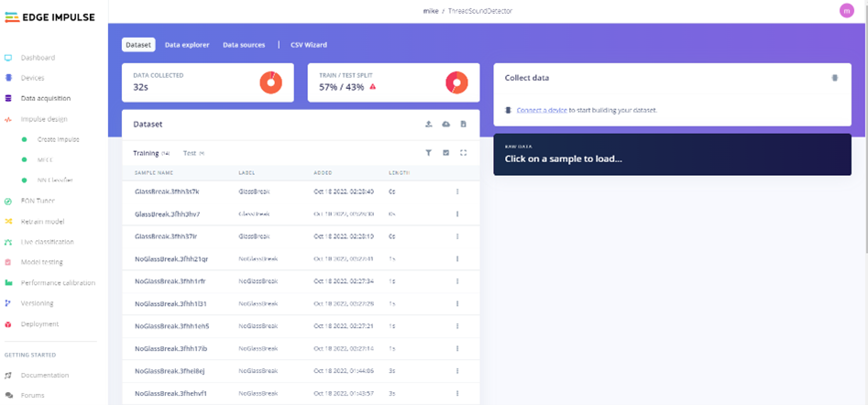This screenshot has width=868, height=405.
Task: Click the cloud export icon in Dataset header
Action: [x=445, y=124]
